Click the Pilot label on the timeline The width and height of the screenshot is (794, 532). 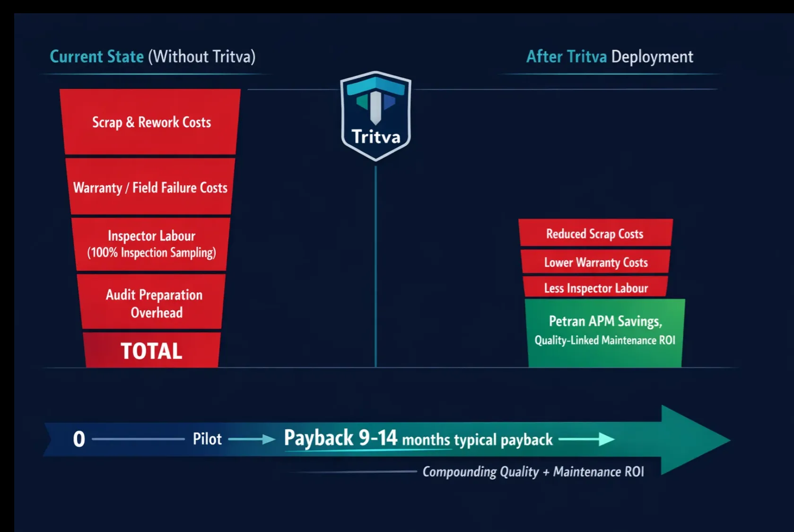click(207, 439)
